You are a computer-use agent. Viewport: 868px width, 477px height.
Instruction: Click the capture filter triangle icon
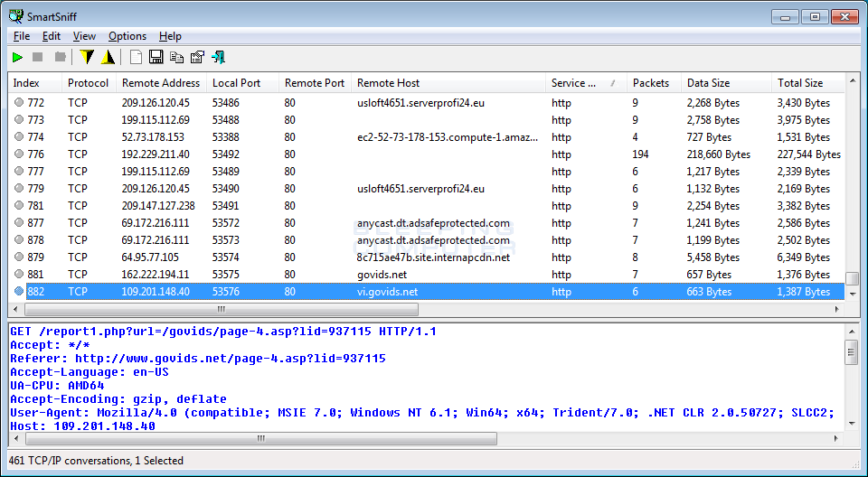108,58
